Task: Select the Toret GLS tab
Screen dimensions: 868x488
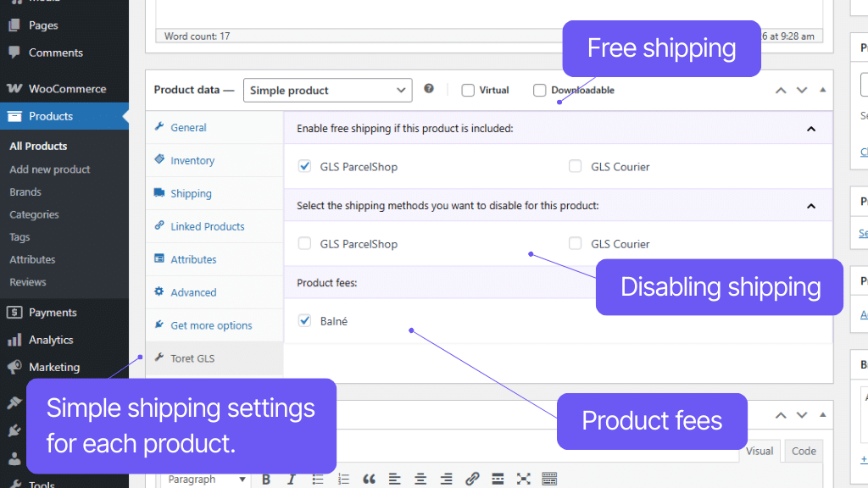Action: [x=214, y=358]
